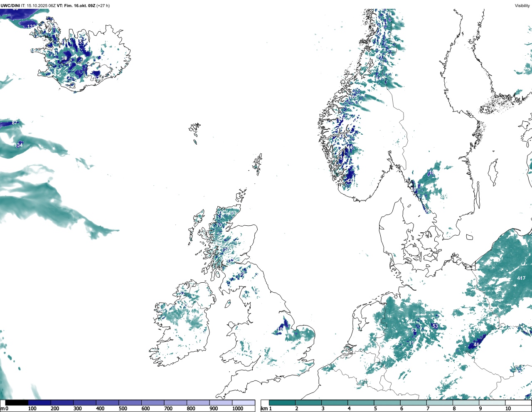Click the '700' legend tick label
Viewport: 532px width, 412px height.
coord(168,409)
